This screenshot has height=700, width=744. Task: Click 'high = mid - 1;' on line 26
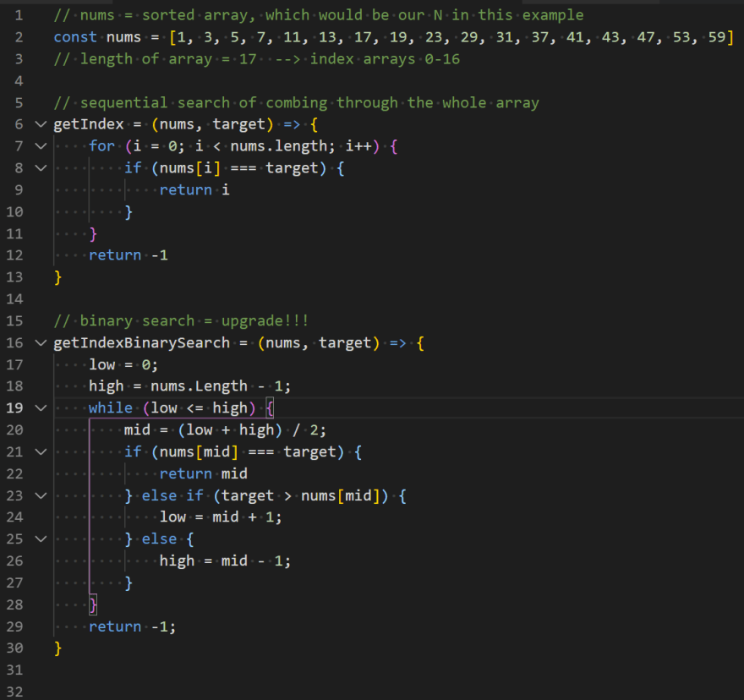click(225, 561)
